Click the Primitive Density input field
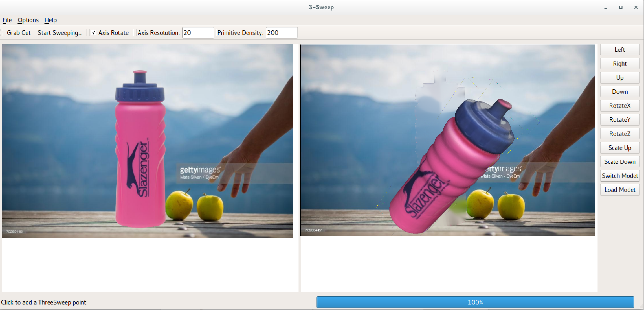Viewport: 644px width, 310px height. (x=282, y=33)
